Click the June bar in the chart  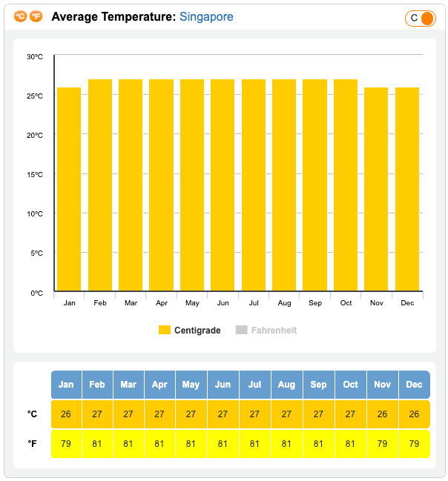click(223, 185)
